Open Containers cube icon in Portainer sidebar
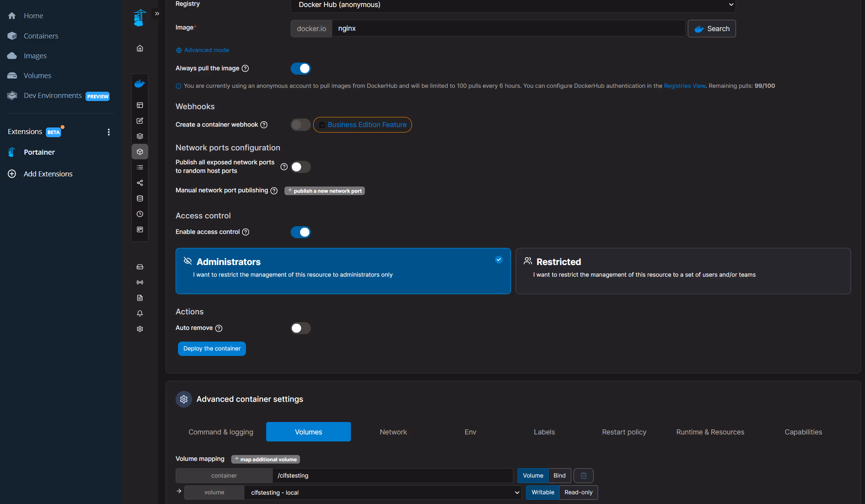The image size is (865, 504). click(x=140, y=152)
